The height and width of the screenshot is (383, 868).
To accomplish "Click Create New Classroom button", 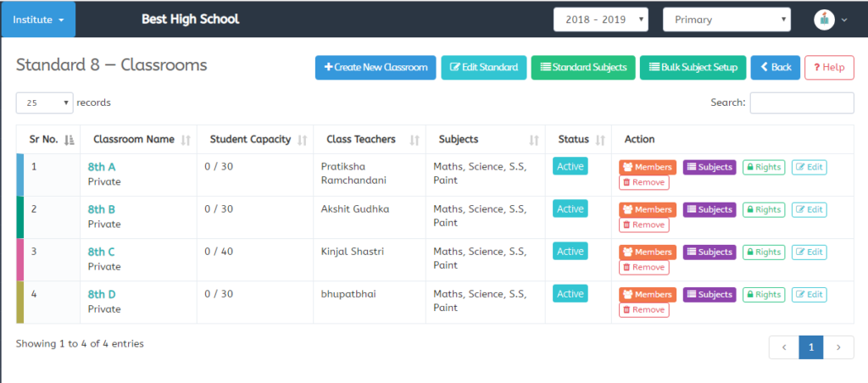I will (376, 68).
